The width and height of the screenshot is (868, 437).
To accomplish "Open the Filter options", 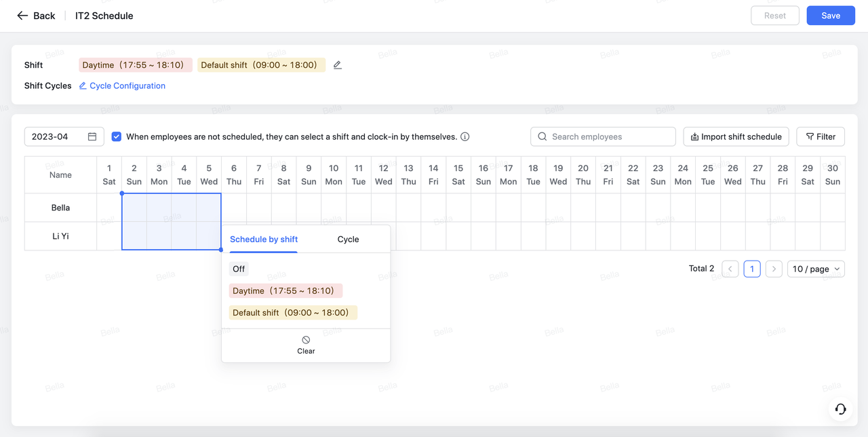I will (821, 136).
